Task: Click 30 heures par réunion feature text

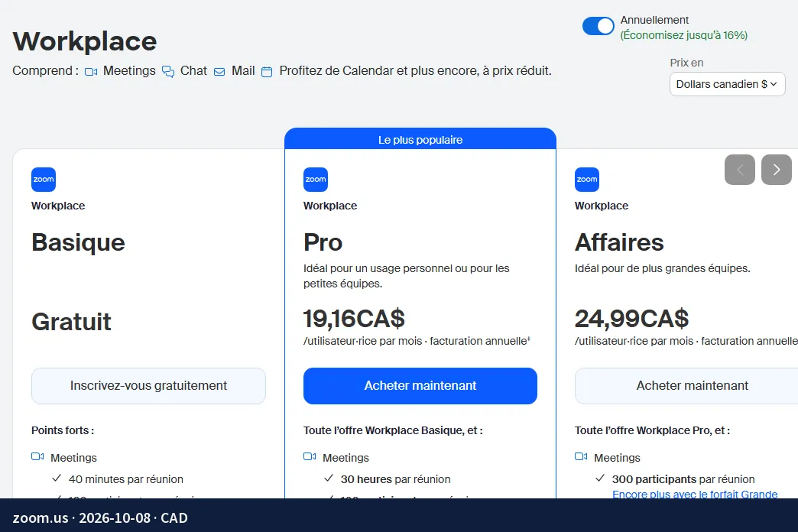Action: pos(395,479)
